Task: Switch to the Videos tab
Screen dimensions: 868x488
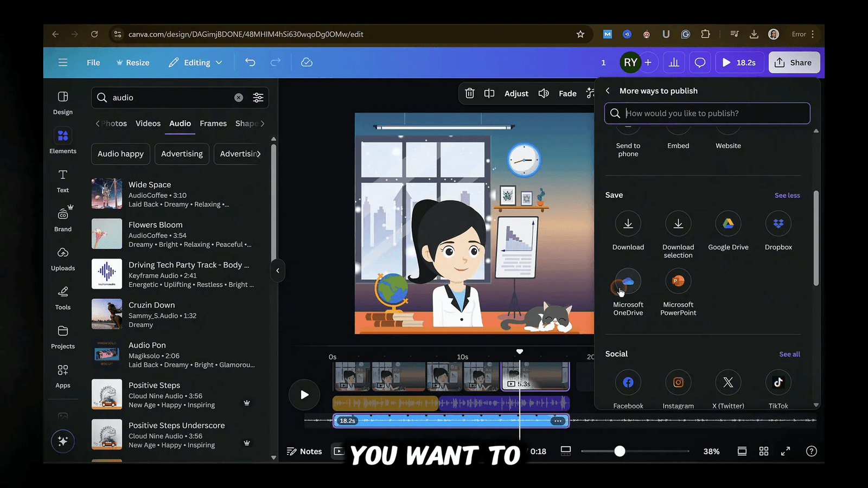Action: pos(148,124)
